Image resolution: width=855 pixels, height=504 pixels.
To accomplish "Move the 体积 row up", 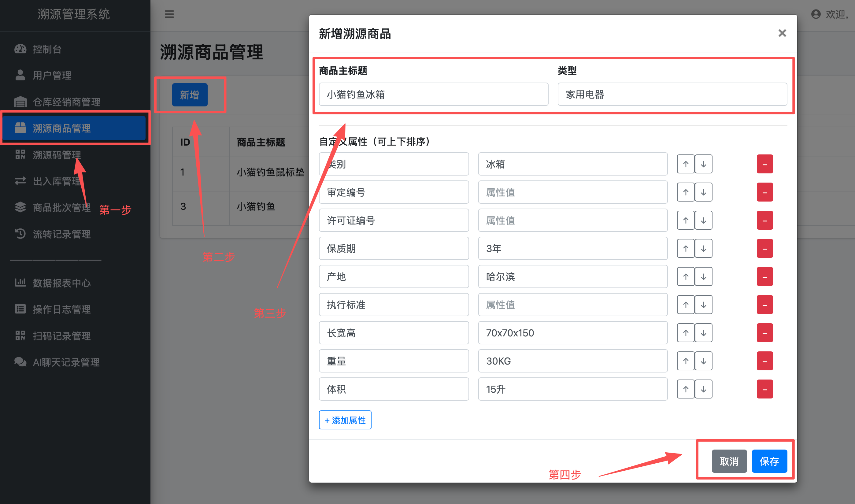I will [686, 390].
